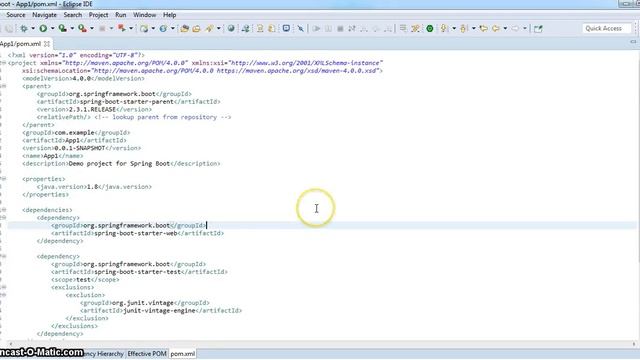Open the Search menu
The height and width of the screenshot is (360, 640).
tap(73, 15)
